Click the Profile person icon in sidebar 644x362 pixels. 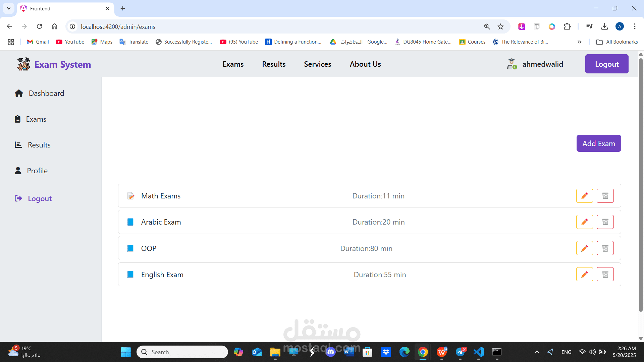pos(18,171)
